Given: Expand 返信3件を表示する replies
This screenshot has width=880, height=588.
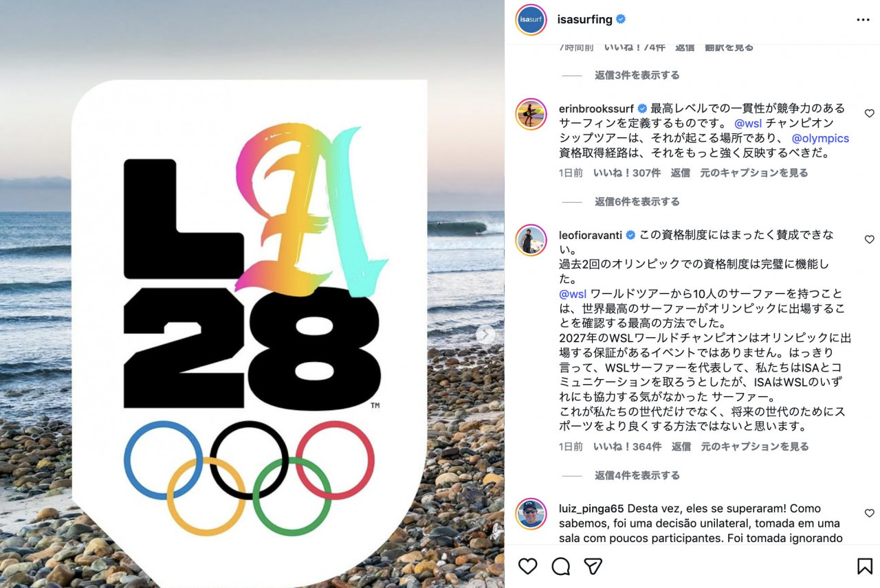Looking at the screenshot, I should (637, 75).
